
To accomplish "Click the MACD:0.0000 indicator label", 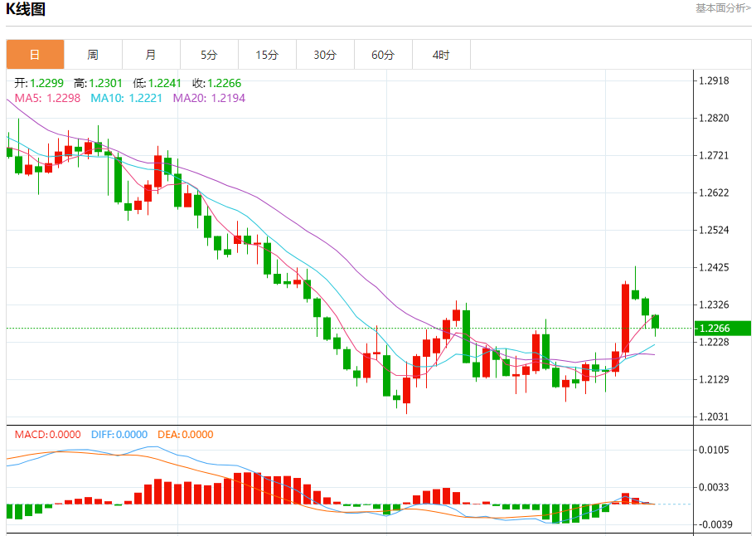I will pos(48,434).
